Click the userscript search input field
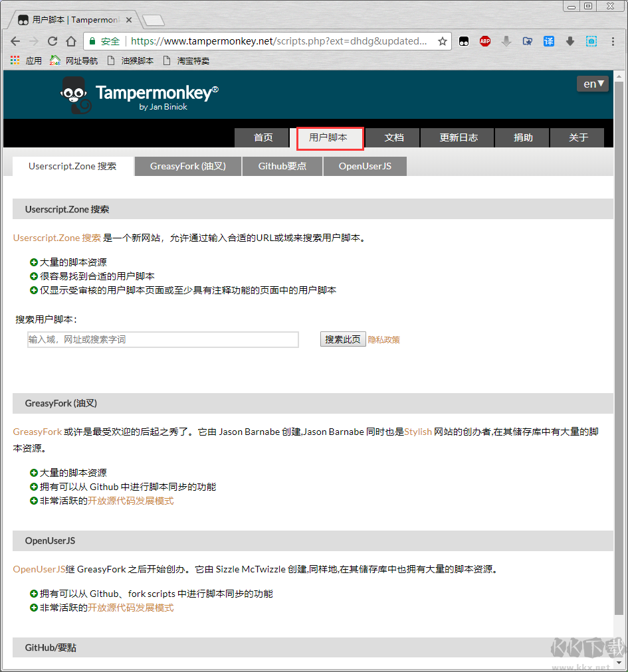 [163, 339]
